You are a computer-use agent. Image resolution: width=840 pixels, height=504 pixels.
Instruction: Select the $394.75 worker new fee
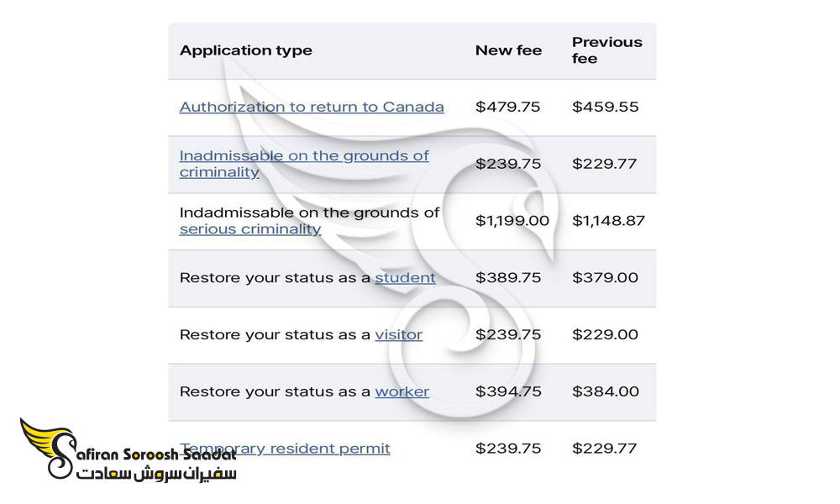coord(508,391)
